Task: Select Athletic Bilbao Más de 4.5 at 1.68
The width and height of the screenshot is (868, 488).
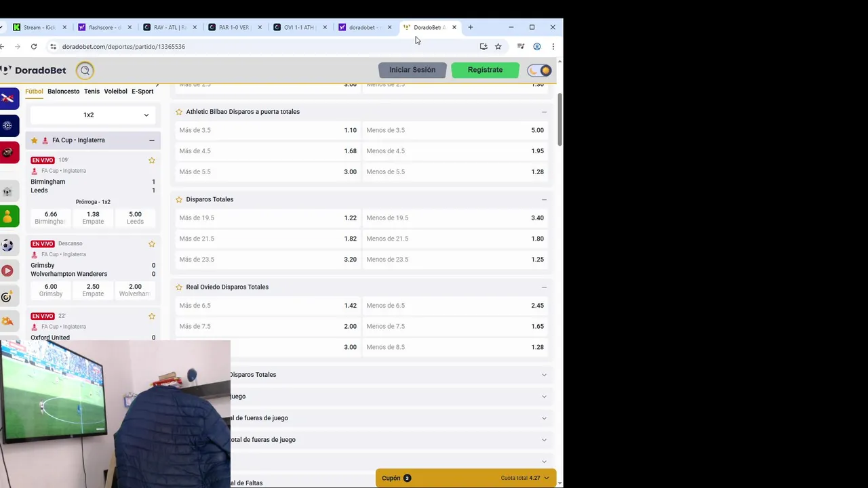Action: [268, 151]
